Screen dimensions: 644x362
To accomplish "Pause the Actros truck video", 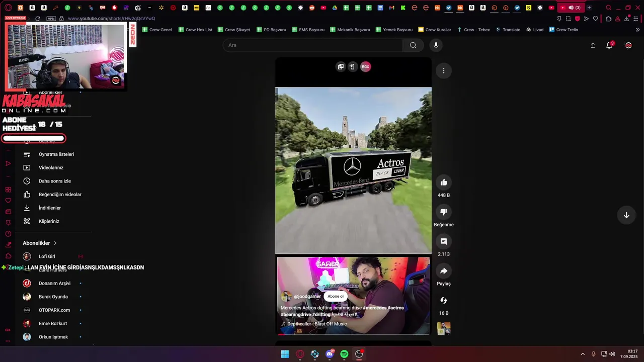I will [353, 170].
